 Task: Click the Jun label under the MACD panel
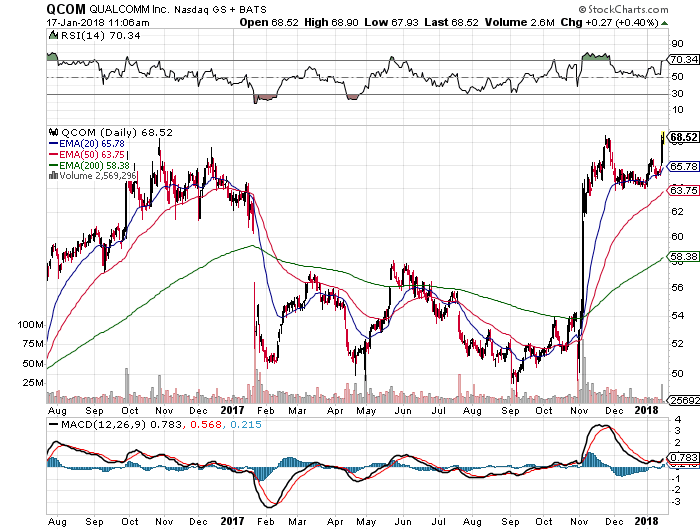pyautogui.click(x=403, y=522)
